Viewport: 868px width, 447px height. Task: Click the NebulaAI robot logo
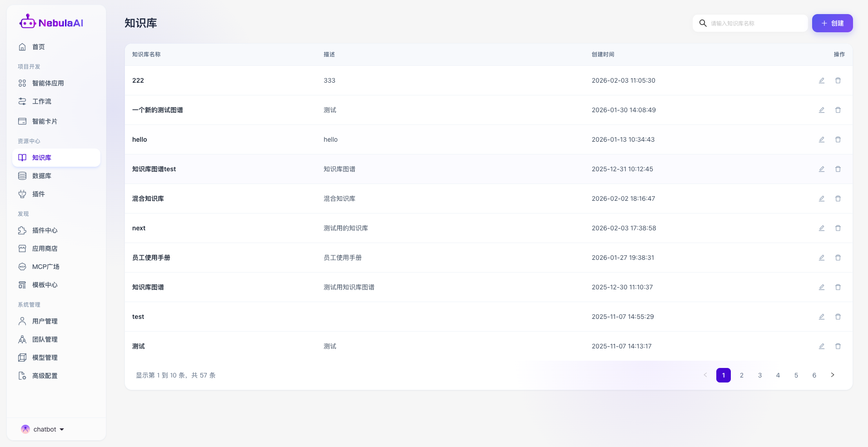pyautogui.click(x=28, y=22)
